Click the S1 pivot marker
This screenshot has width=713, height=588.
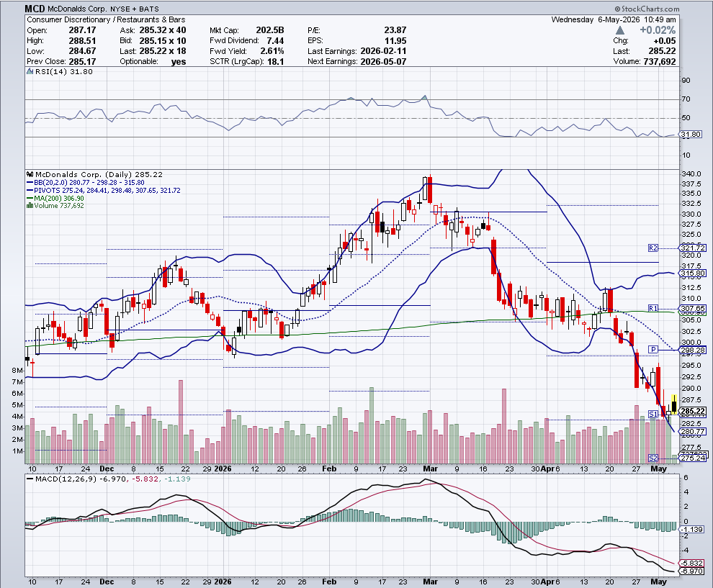(x=653, y=414)
